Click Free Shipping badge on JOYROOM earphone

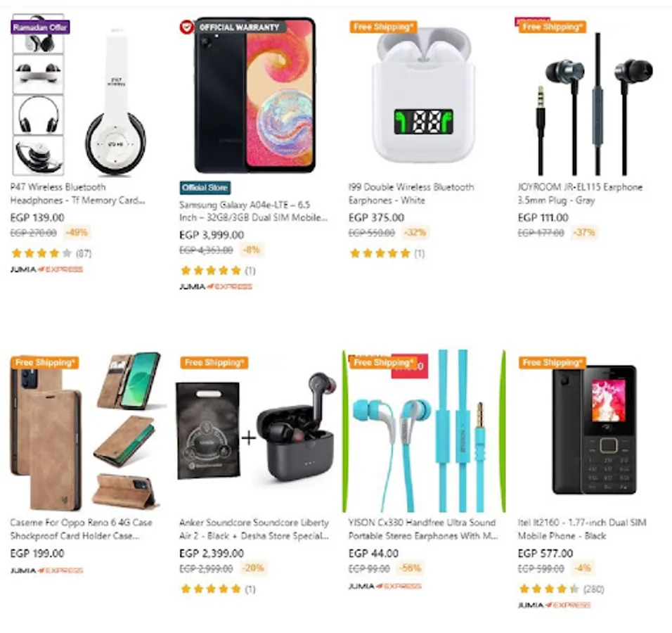(552, 27)
